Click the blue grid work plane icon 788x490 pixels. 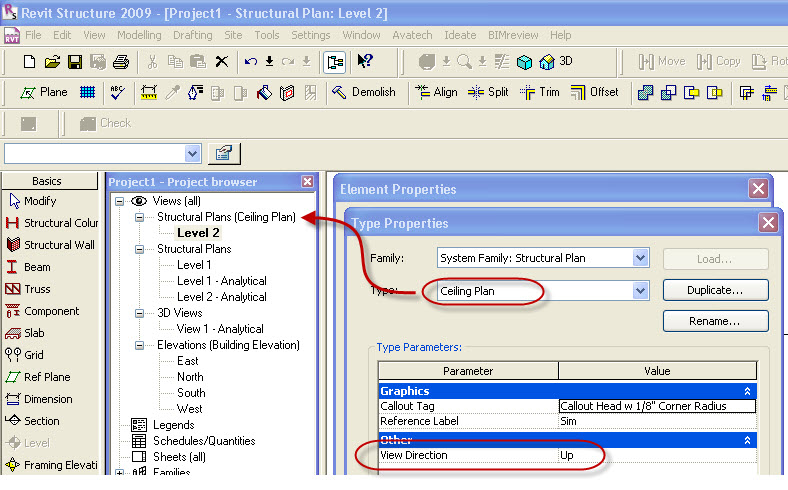(x=87, y=92)
